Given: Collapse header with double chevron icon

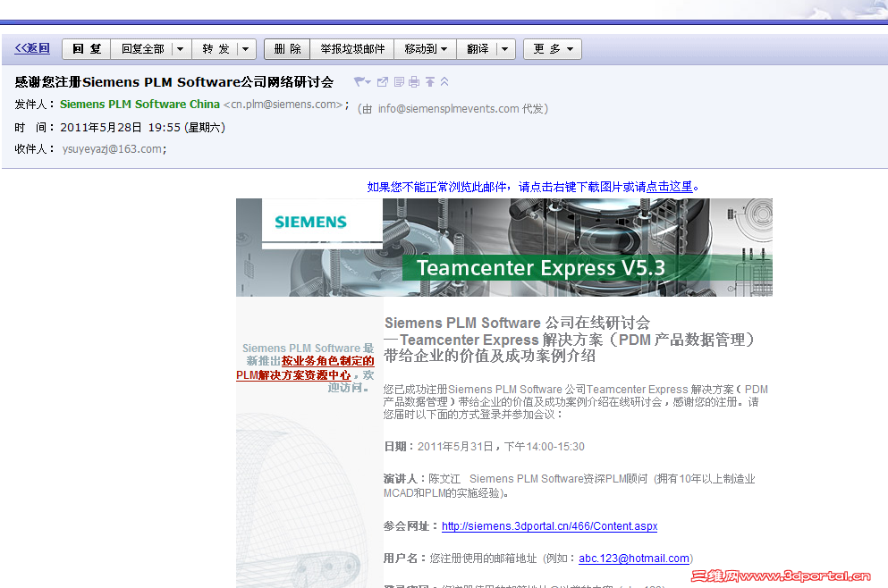Looking at the screenshot, I should point(444,82).
